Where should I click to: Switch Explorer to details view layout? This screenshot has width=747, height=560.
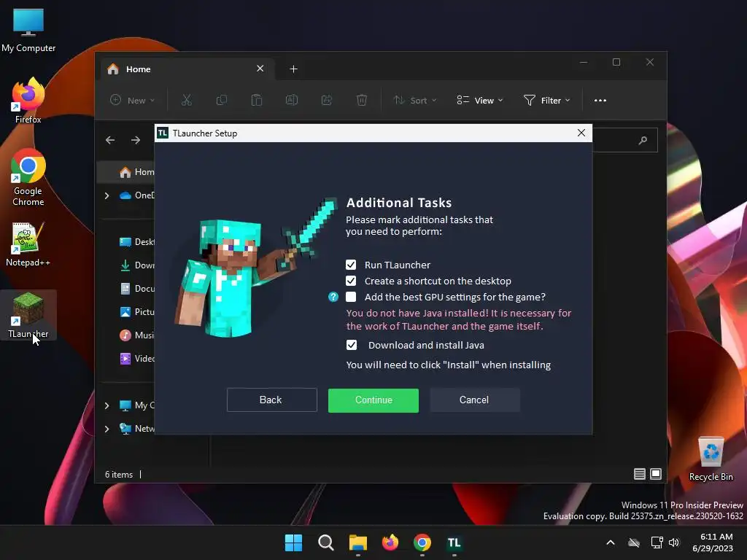pyautogui.click(x=639, y=474)
